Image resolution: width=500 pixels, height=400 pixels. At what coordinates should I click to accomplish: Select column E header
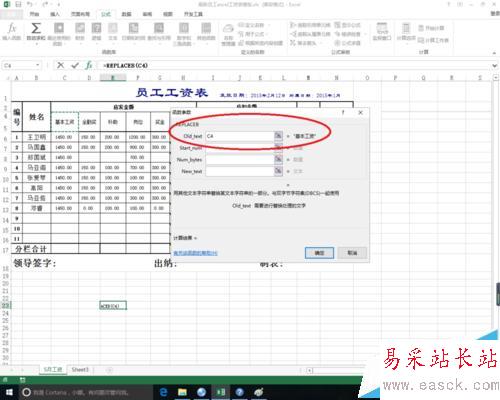(113, 78)
